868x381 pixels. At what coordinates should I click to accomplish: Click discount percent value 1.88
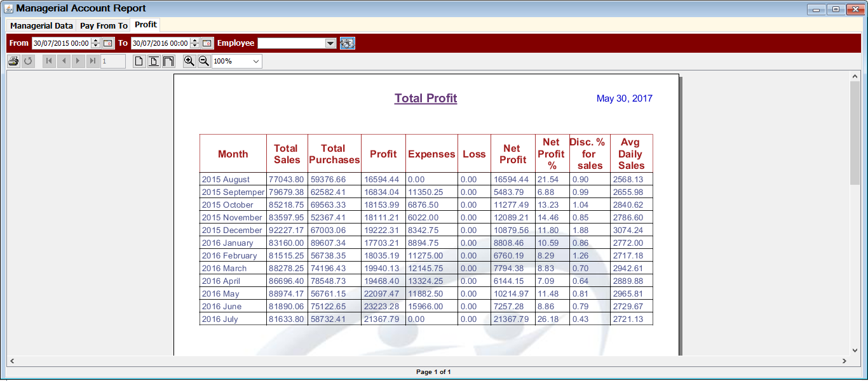coord(580,231)
